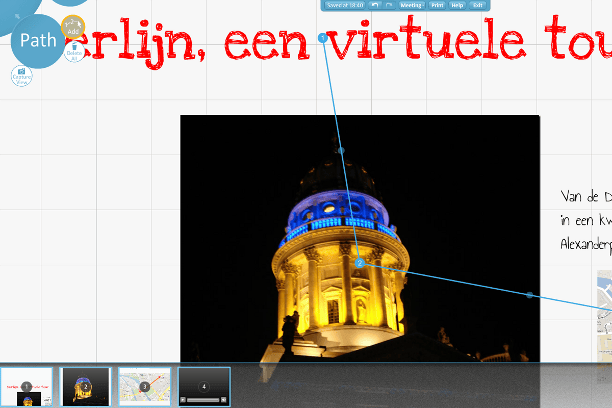612x408 pixels.
Task: Click the redo arrow in top toolbar
Action: (389, 5)
